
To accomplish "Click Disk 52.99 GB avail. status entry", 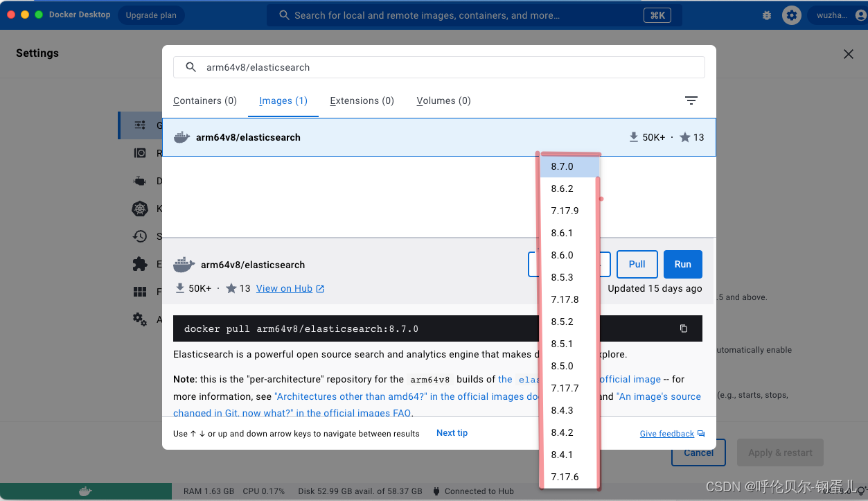I will pos(360,491).
